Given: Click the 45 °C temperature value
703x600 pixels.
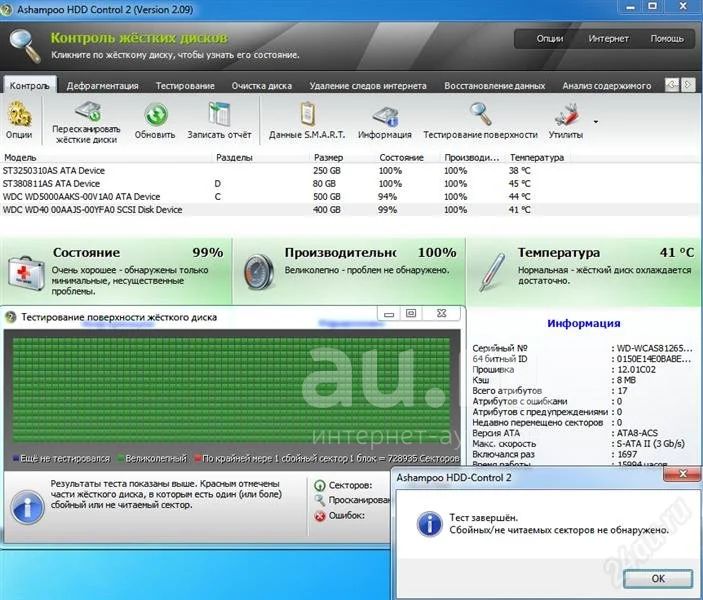Looking at the screenshot, I should [520, 183].
